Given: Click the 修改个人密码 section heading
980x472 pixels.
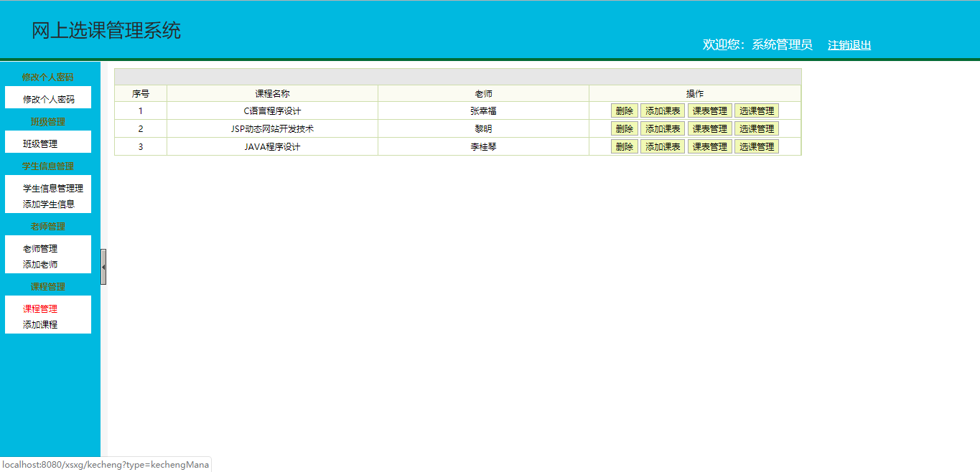Looking at the screenshot, I should click(x=48, y=77).
